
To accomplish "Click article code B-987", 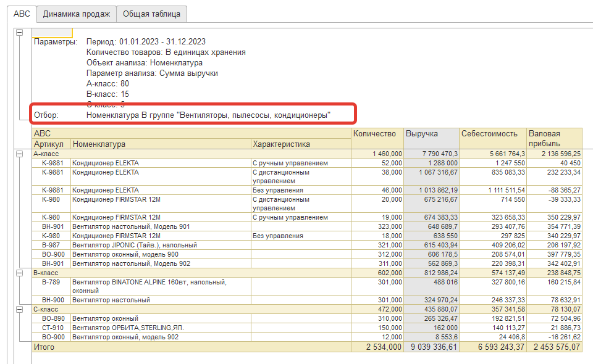I will coord(51,245).
